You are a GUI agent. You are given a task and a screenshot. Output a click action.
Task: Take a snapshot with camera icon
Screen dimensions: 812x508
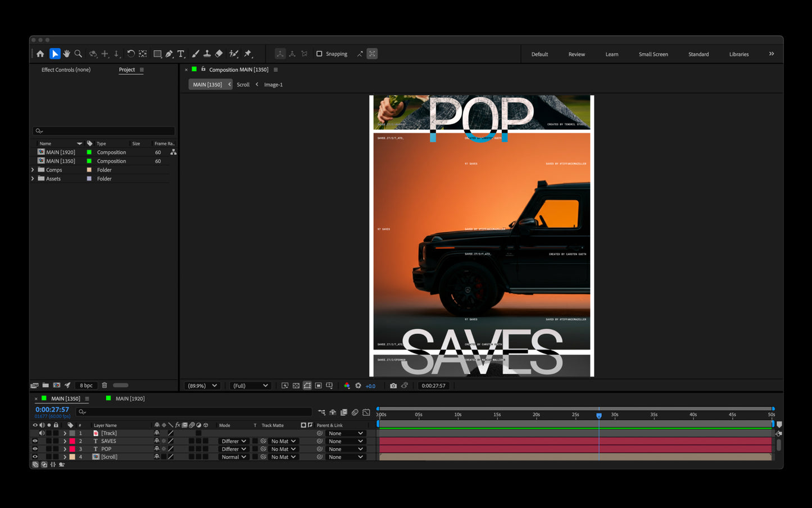[393, 385]
